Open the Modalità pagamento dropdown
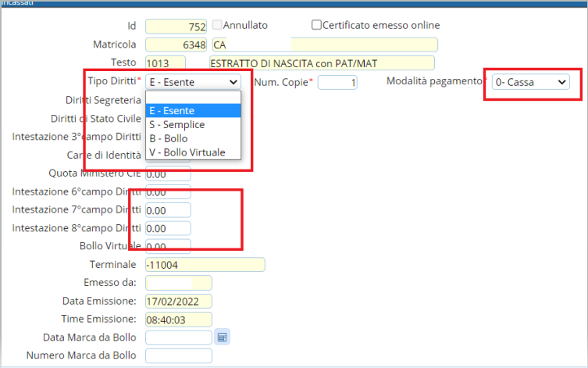 click(x=530, y=81)
